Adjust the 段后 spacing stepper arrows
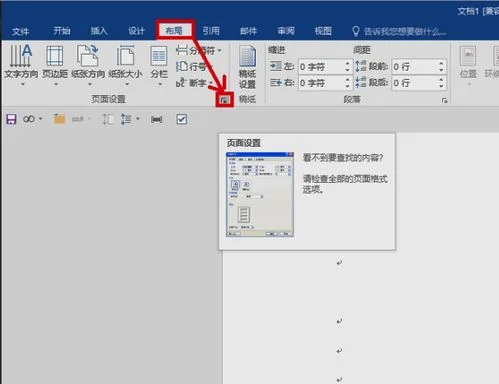This screenshot has width=499, height=384. pyautogui.click(x=441, y=83)
